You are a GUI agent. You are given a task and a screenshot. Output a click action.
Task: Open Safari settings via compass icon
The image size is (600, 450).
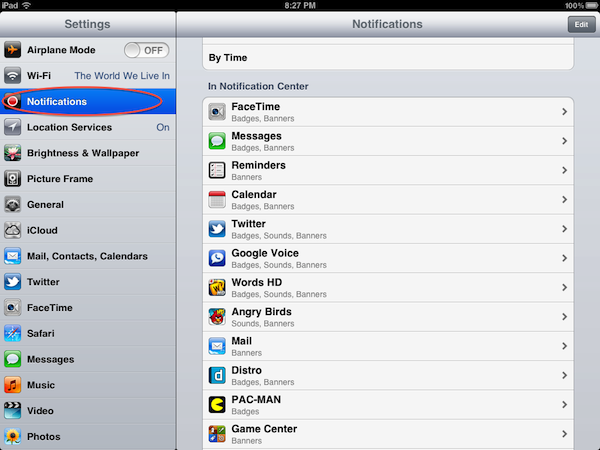[x=13, y=333]
